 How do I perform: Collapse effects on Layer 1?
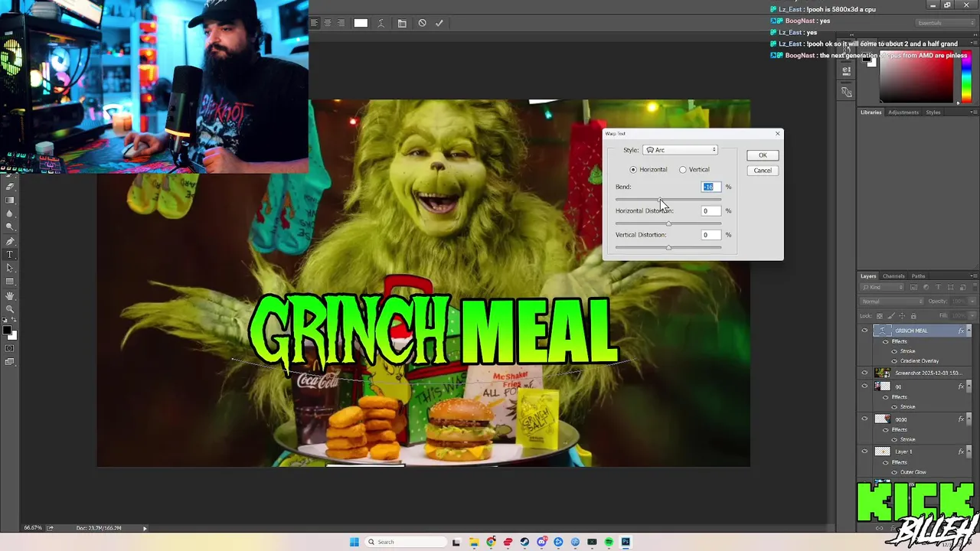(969, 452)
